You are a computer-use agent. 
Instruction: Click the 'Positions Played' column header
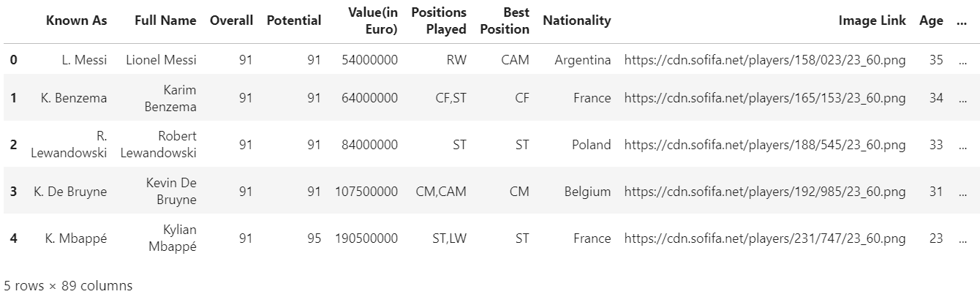[438, 20]
